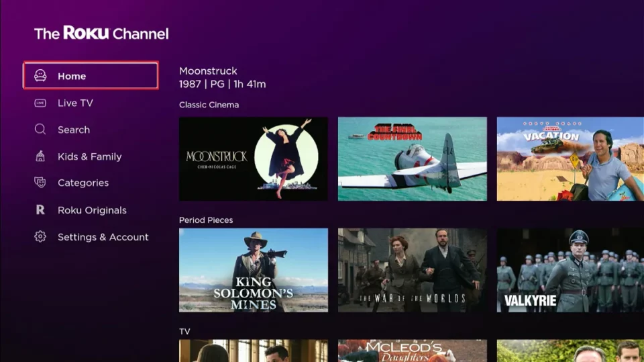Click the Roku Originals R icon
Screen dimensions: 644x362
(x=40, y=210)
